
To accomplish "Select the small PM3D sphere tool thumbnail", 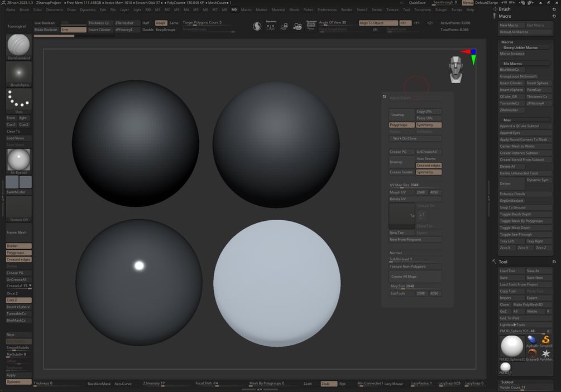I will (x=505, y=367).
